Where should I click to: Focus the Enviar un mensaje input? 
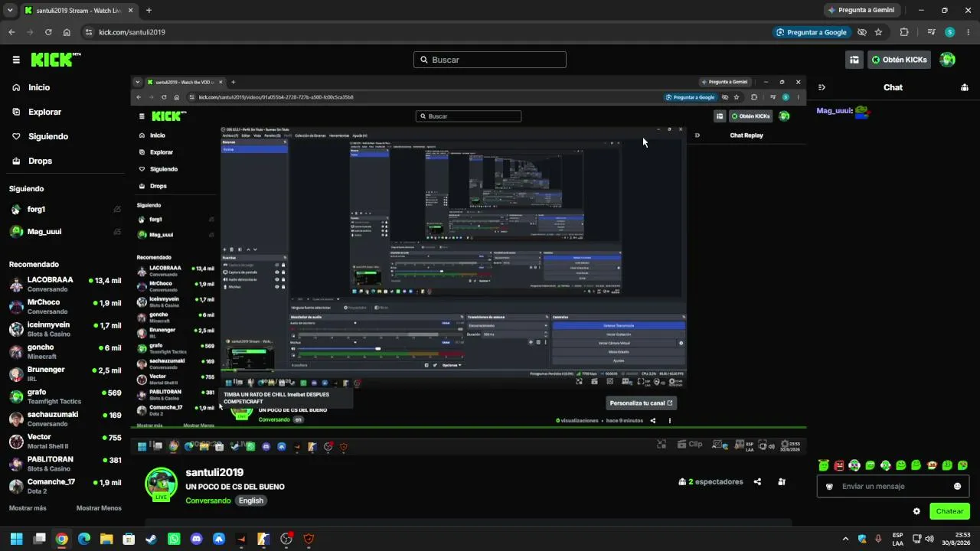(x=892, y=486)
